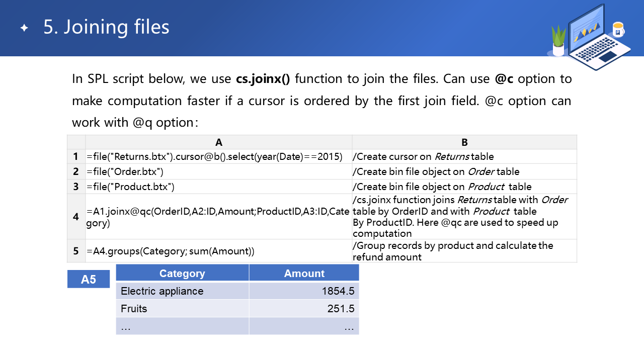
Task: Click the bold cs.joinx() text in paragraph
Action: [x=263, y=79]
